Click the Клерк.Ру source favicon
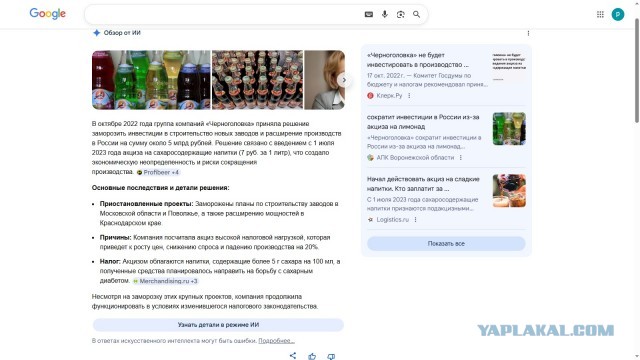This screenshot has width=640, height=360. click(x=370, y=96)
